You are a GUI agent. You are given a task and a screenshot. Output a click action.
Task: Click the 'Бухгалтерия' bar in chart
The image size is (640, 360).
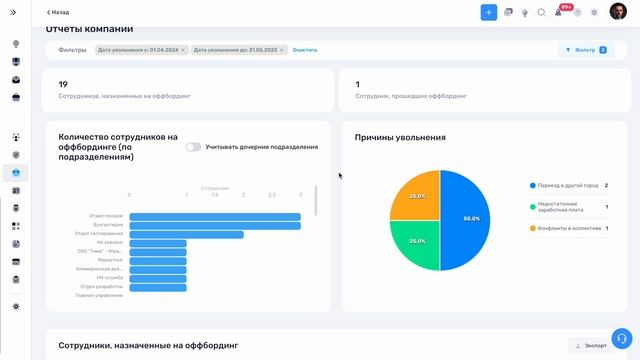pos(215,226)
